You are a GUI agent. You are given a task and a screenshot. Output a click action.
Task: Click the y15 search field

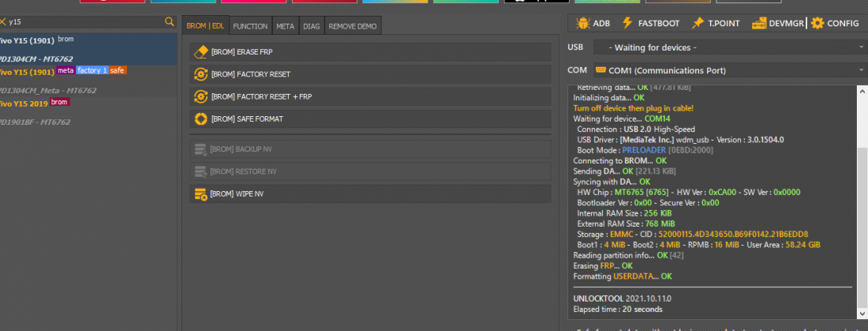(x=86, y=21)
